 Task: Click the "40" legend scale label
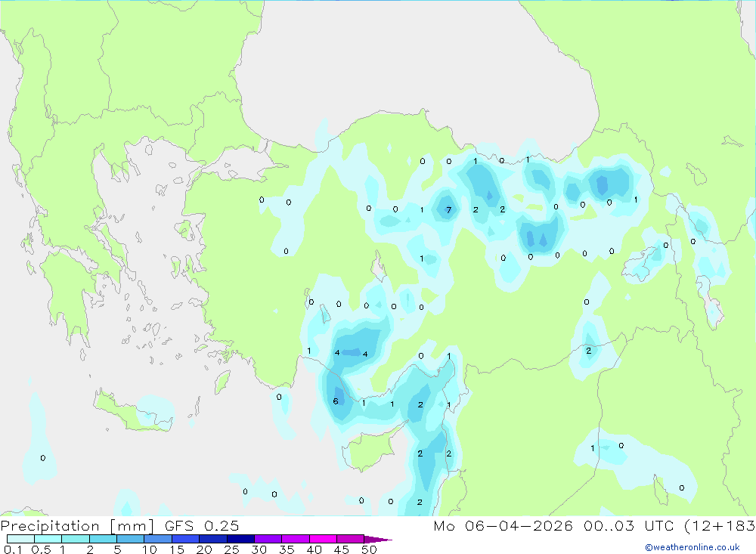tap(314, 549)
